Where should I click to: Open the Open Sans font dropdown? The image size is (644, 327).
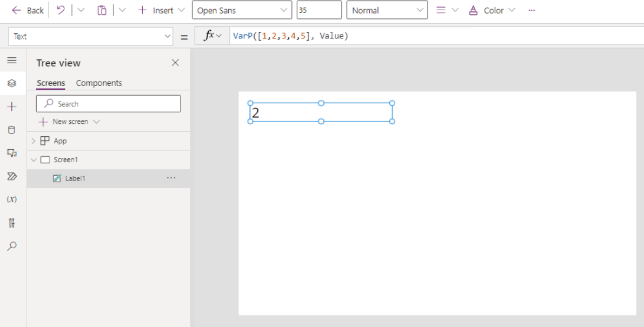(242, 10)
